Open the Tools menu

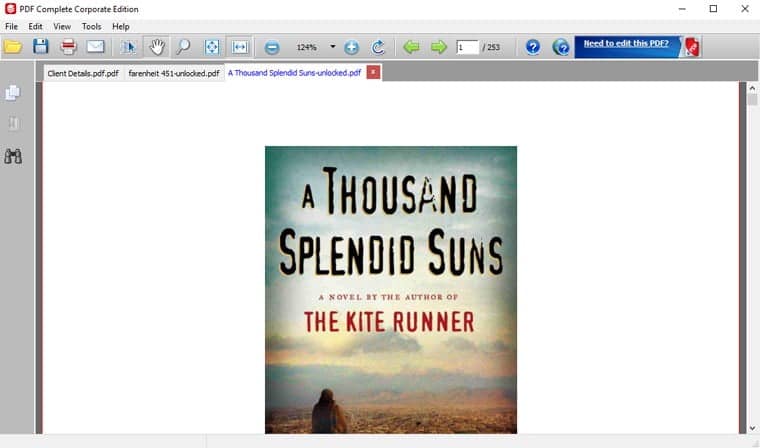point(91,26)
